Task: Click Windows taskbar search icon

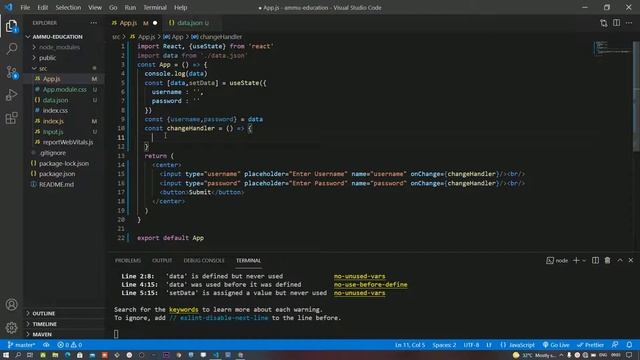Action: click(18, 355)
